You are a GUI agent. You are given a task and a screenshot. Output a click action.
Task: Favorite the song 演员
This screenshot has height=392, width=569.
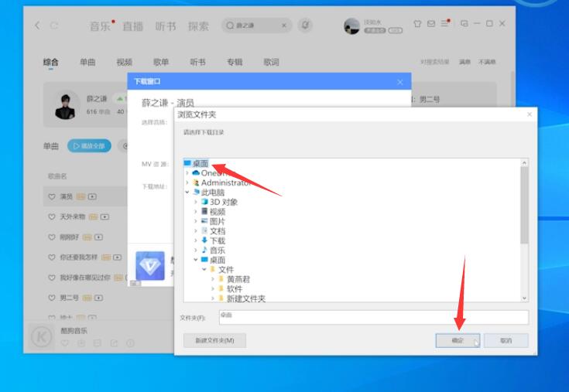tap(52, 196)
